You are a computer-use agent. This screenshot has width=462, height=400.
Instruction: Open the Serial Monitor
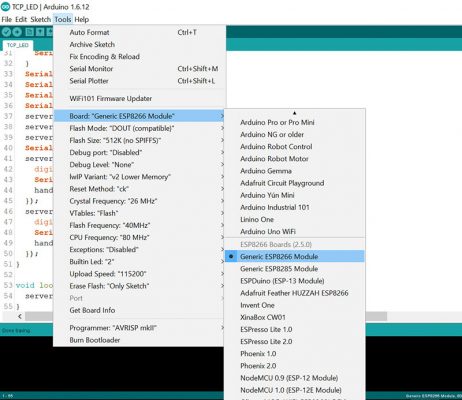coord(139,69)
